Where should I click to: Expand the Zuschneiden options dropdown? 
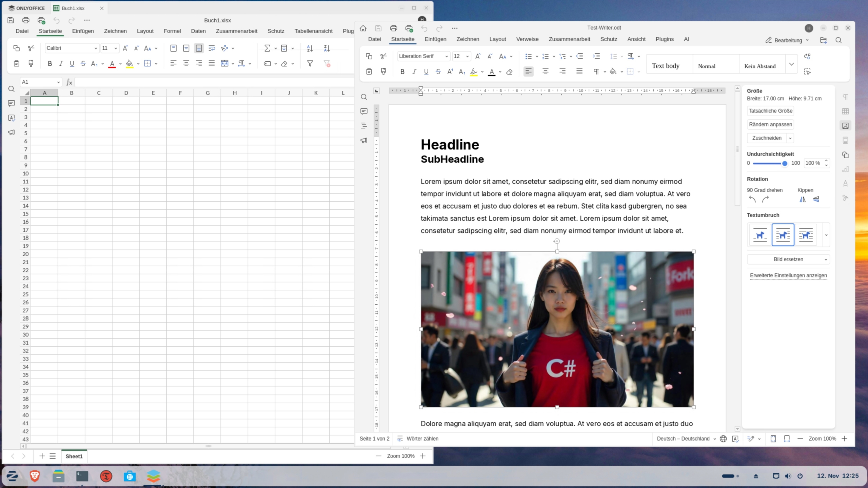790,138
